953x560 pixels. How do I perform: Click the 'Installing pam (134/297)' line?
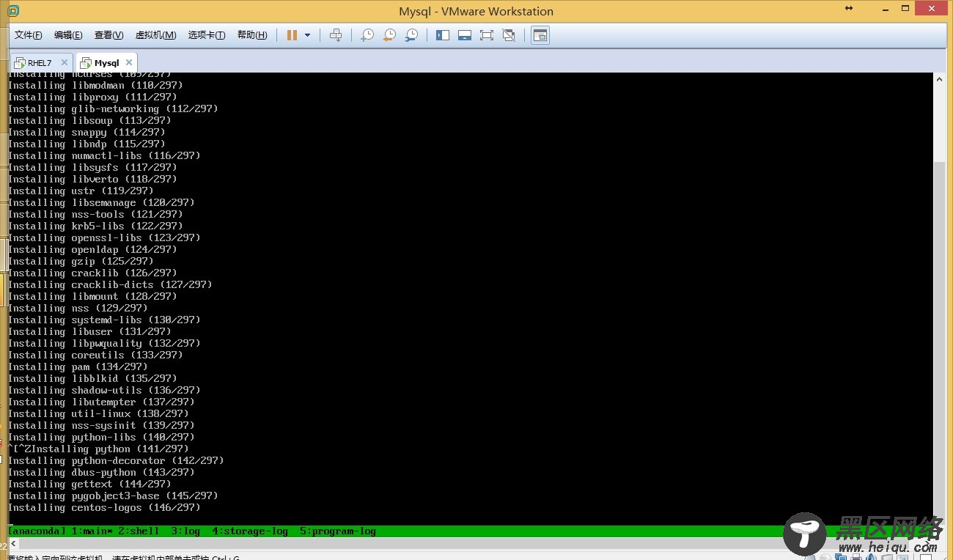coord(78,366)
